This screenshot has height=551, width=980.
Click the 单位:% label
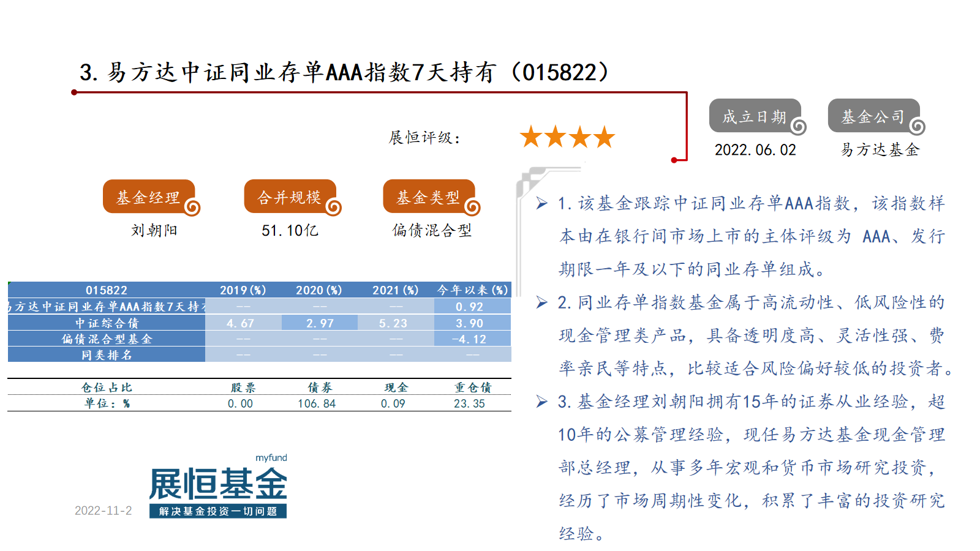point(107,403)
